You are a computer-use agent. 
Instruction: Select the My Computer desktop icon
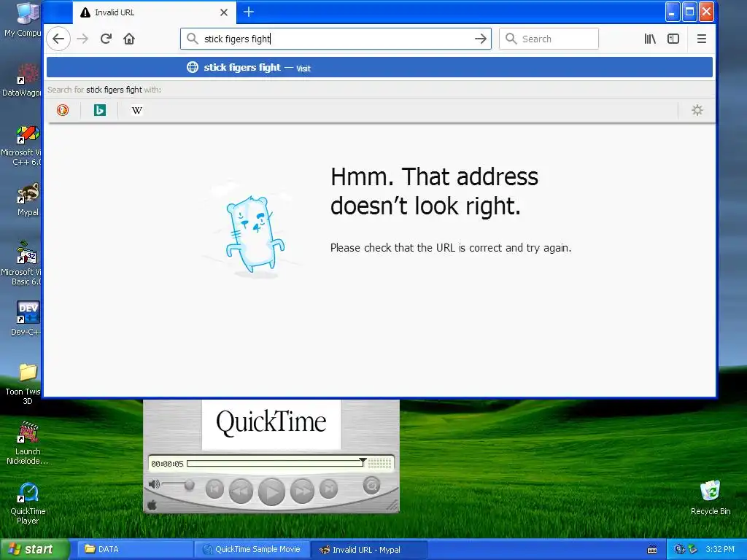(23, 20)
